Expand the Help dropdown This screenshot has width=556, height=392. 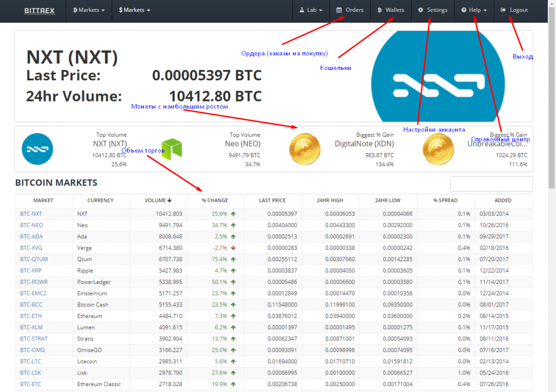(473, 10)
